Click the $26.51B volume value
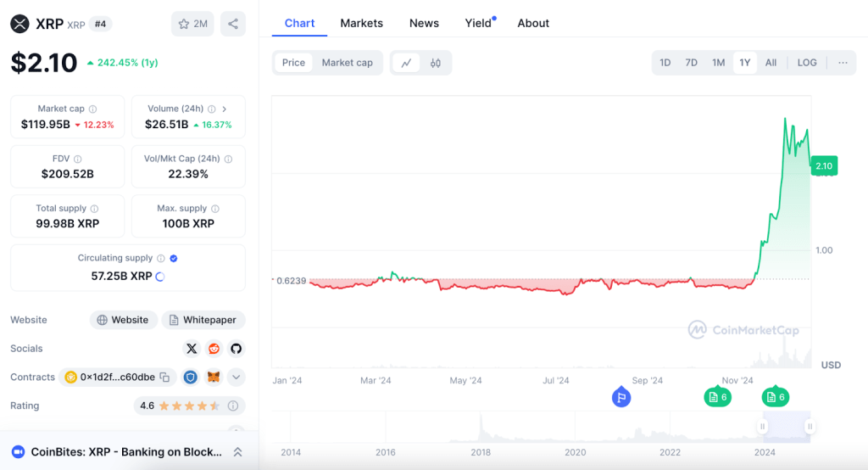The image size is (868, 470). coord(167,125)
